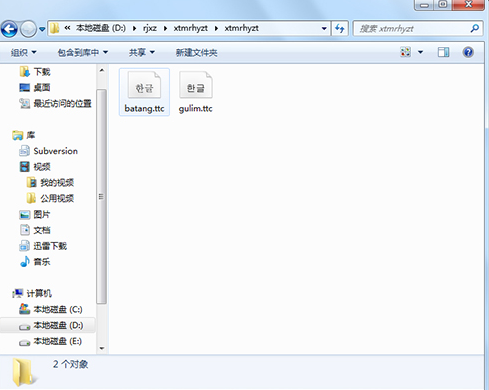Viewport: 489px width, 390px height.
Task: Open the view options dropdown arrow
Action: (x=420, y=52)
